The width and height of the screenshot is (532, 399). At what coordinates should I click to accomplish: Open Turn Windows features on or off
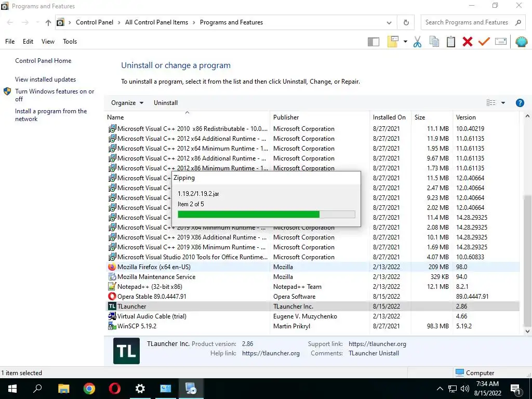55,95
